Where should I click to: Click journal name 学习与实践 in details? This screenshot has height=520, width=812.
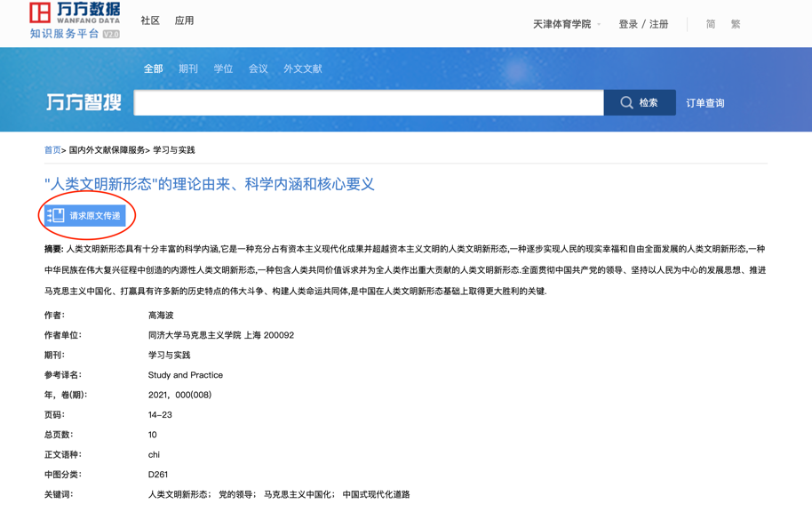point(170,356)
